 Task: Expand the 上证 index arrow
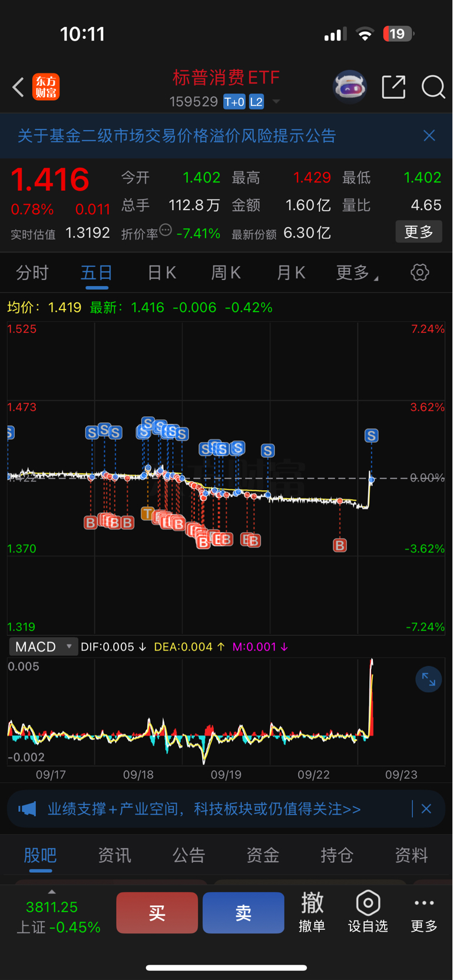(52, 892)
